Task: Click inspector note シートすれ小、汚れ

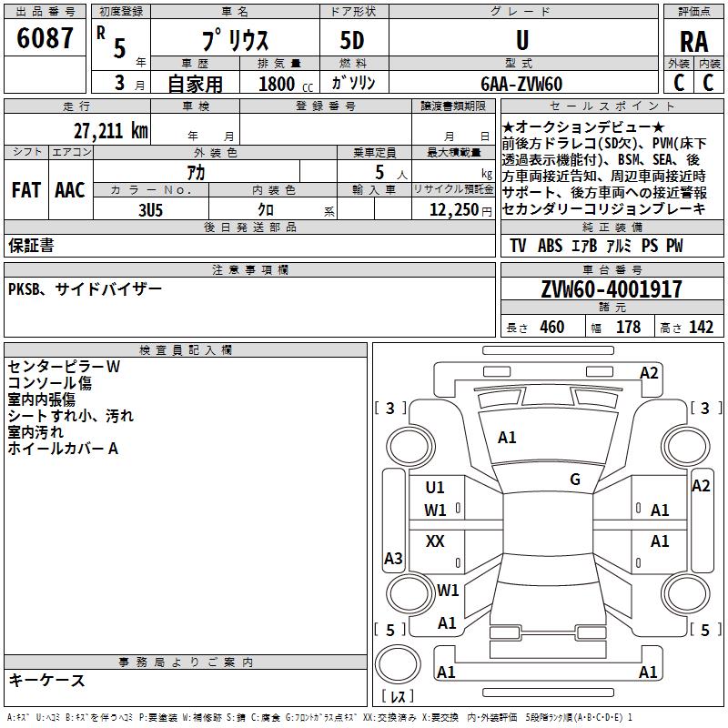Action: (x=71, y=416)
